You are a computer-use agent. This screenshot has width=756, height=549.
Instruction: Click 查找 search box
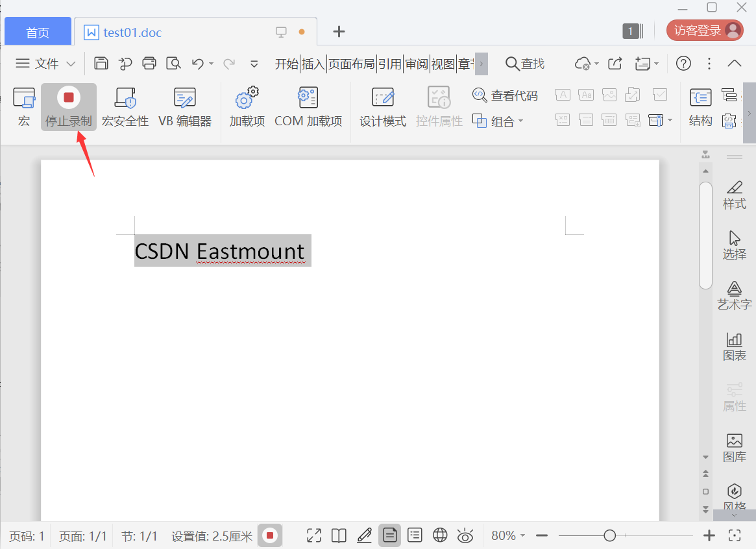click(x=525, y=64)
